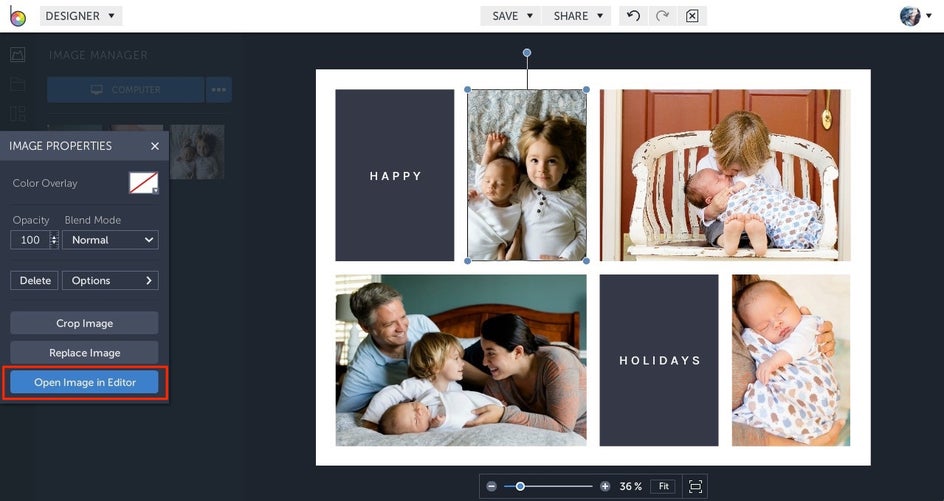The image size is (944, 501).
Task: Click the Opacity value field
Action: pyautogui.click(x=30, y=240)
